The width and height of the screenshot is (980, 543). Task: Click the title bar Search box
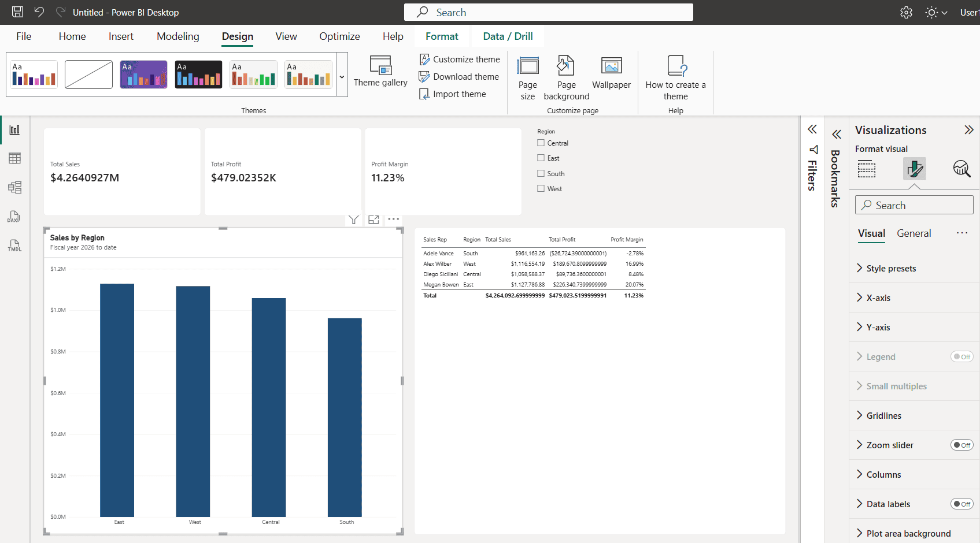click(x=548, y=12)
